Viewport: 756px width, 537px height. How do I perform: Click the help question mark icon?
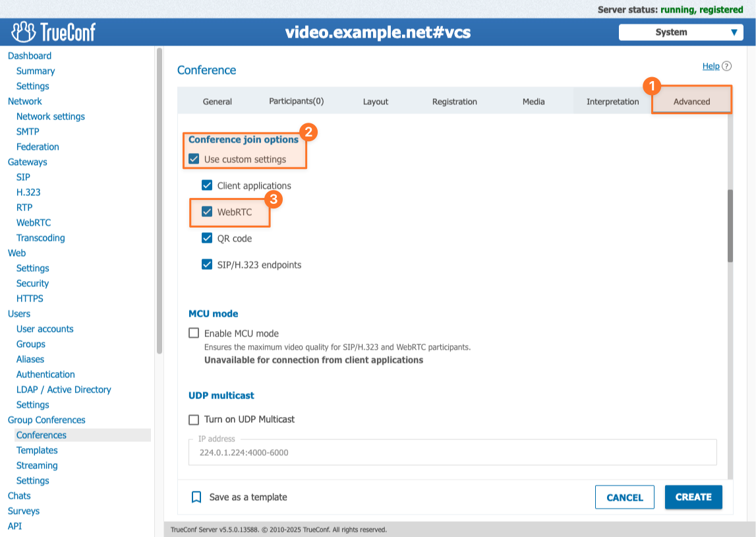pos(727,66)
